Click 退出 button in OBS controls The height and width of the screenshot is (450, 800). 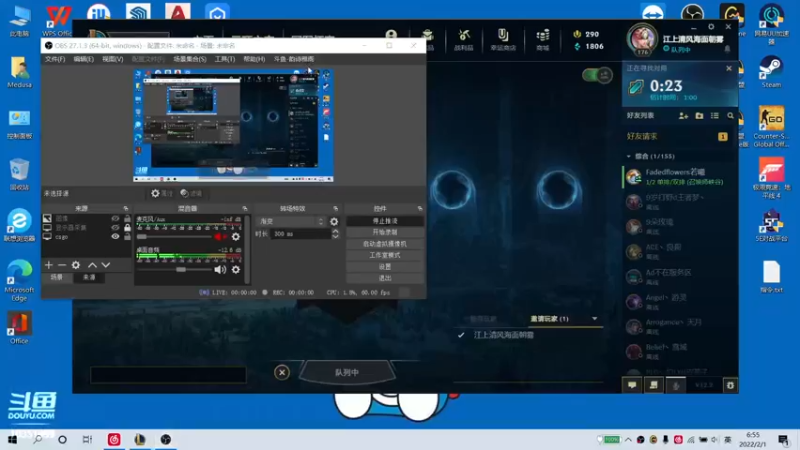(x=385, y=278)
